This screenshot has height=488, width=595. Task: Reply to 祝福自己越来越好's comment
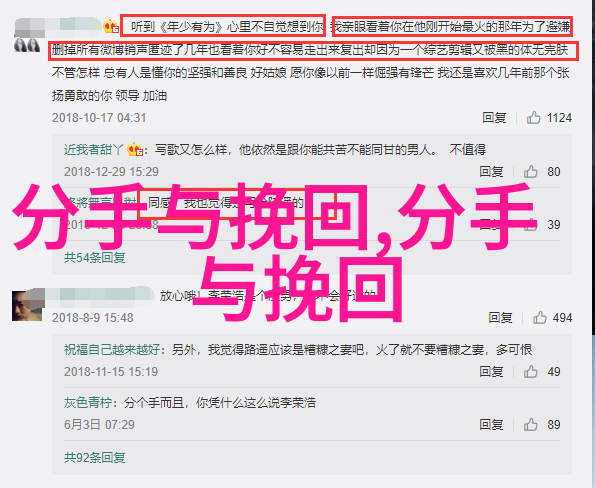[x=491, y=372]
